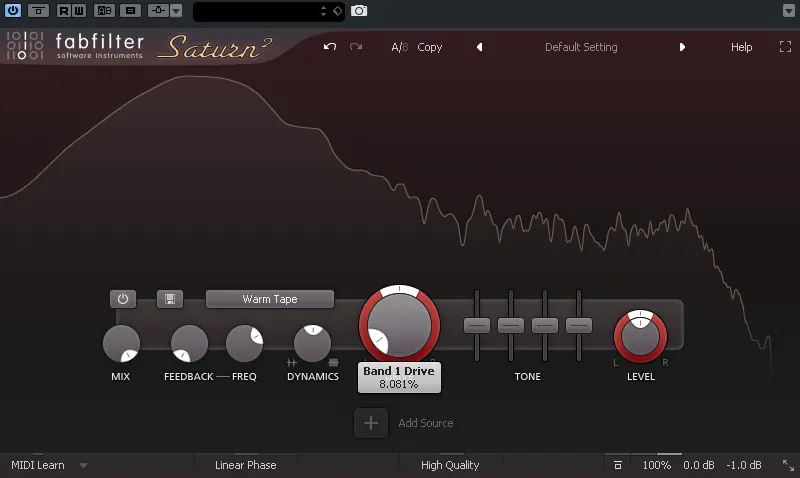Undo the last change
The image size is (800, 478).
tap(330, 47)
